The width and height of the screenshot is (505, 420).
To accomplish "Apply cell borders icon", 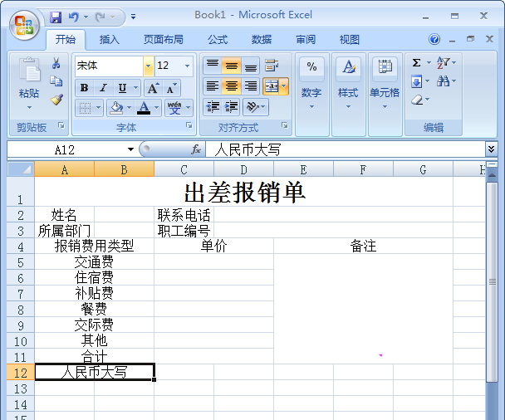I will coord(85,108).
